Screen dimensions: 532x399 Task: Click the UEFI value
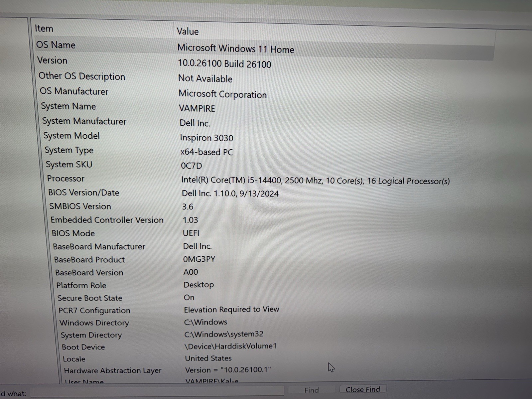[191, 233]
